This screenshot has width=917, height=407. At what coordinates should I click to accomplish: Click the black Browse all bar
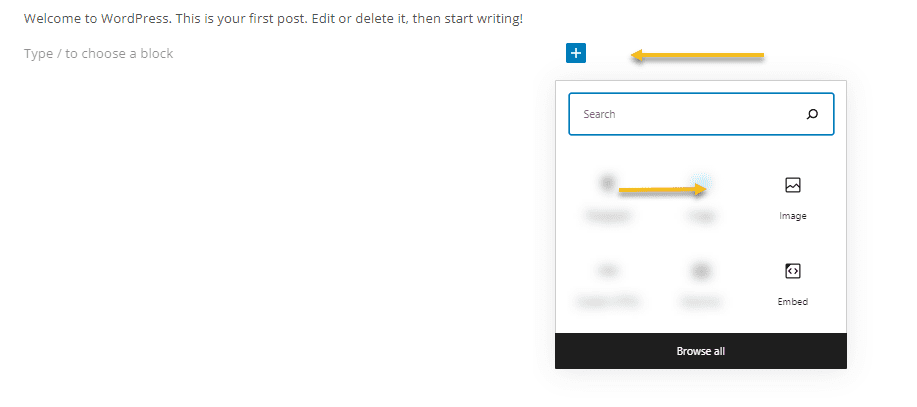click(x=701, y=351)
